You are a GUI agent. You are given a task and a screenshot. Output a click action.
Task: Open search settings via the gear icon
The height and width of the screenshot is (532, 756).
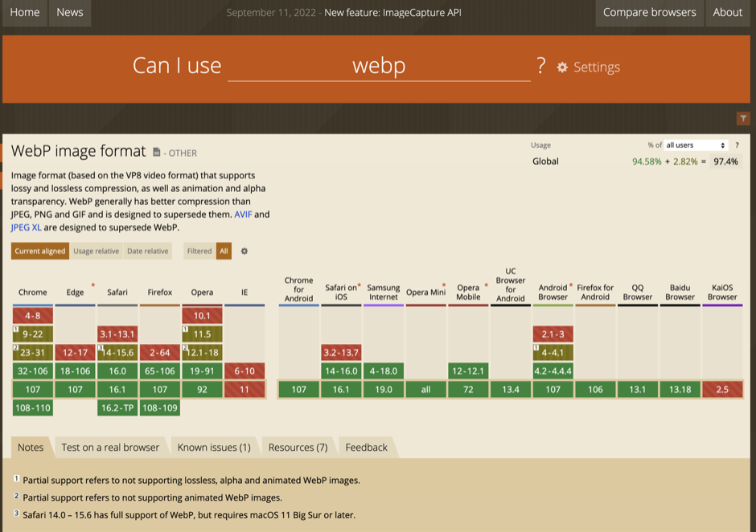[561, 68]
